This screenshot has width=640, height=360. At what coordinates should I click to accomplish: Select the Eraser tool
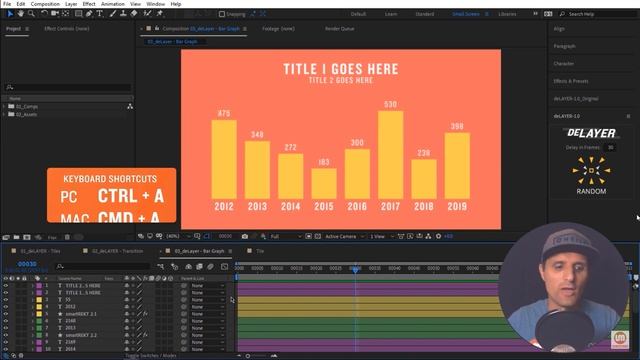coord(133,14)
